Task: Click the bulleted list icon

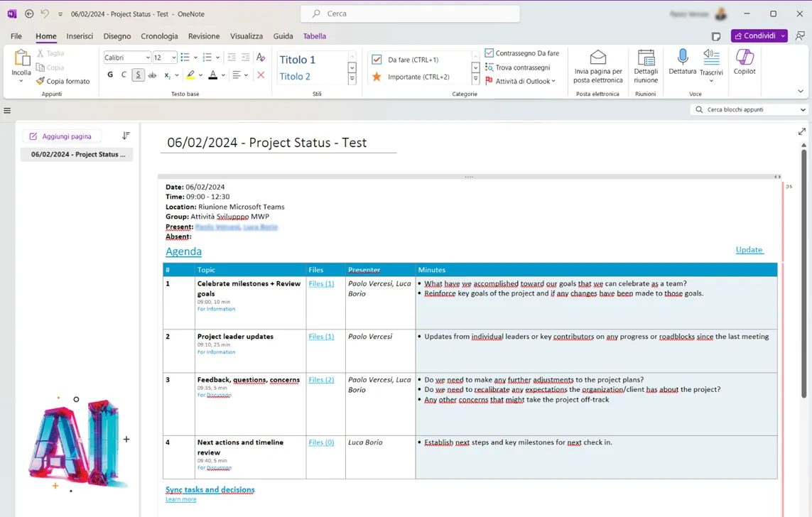Action: coord(185,58)
